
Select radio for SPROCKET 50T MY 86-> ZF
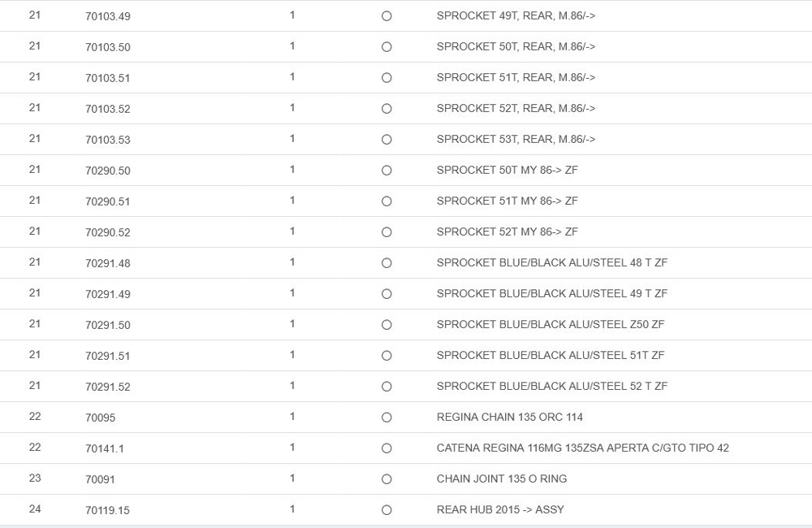pos(387,171)
